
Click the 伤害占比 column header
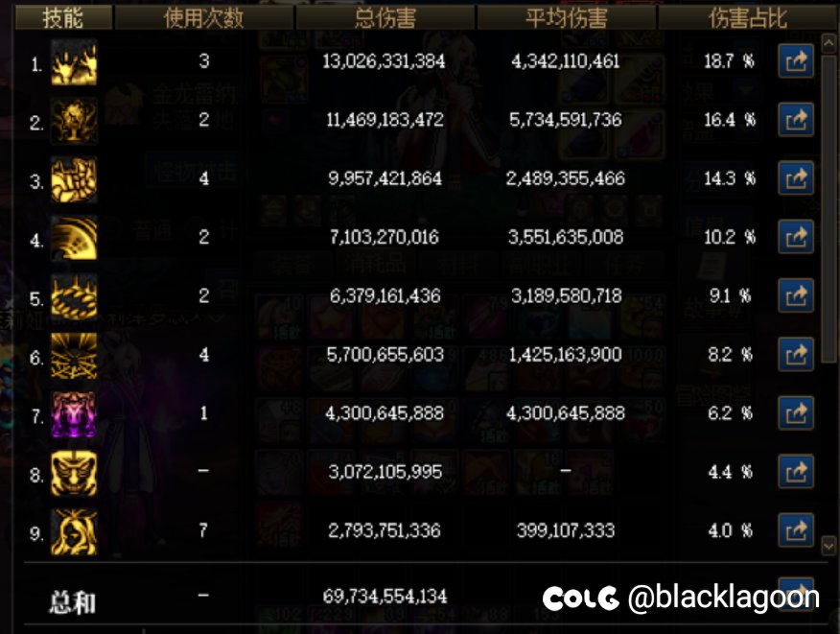(748, 17)
